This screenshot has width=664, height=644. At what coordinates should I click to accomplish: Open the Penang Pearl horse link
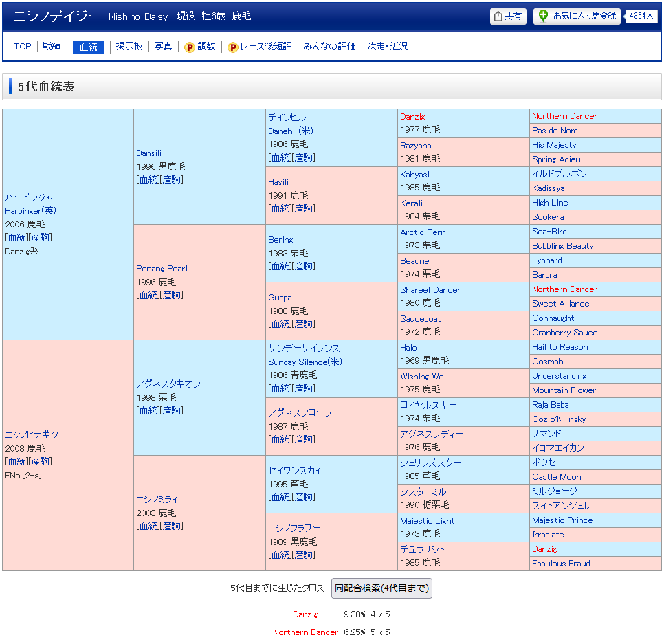pos(162,269)
